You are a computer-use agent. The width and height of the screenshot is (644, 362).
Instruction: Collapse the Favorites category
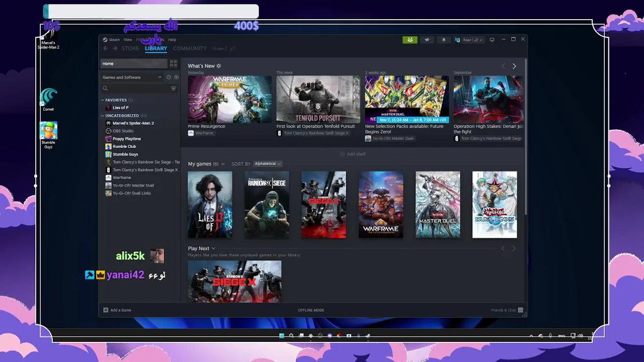click(x=103, y=100)
